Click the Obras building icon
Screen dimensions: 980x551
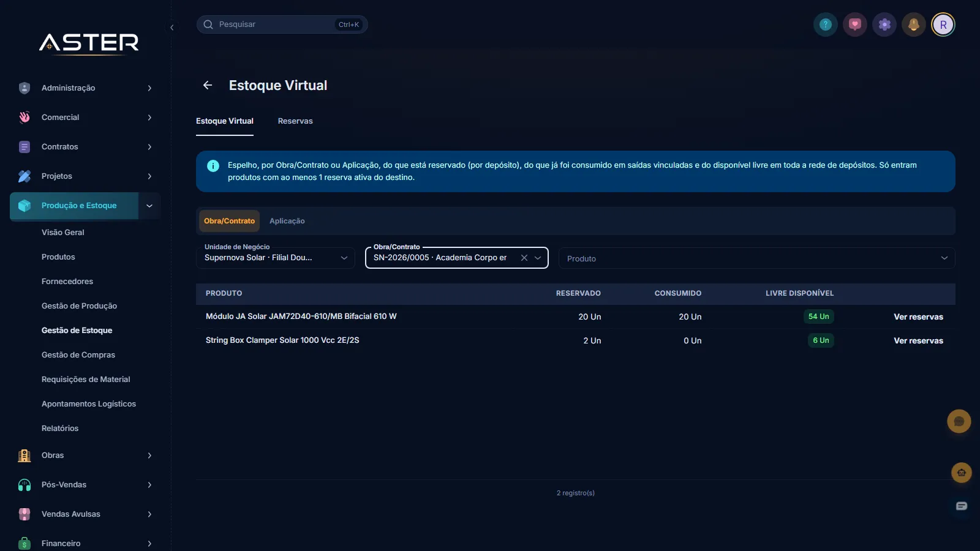[24, 455]
